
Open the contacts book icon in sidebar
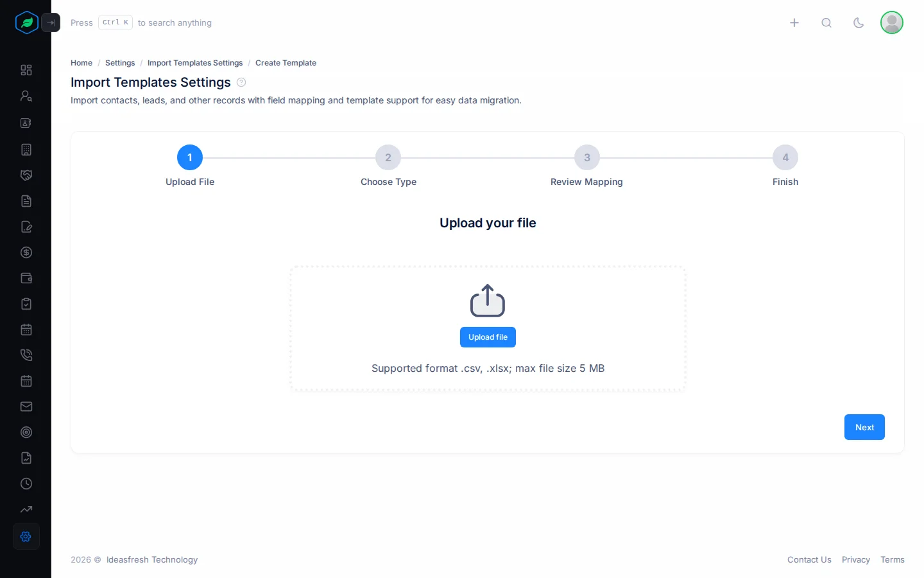tap(26, 123)
